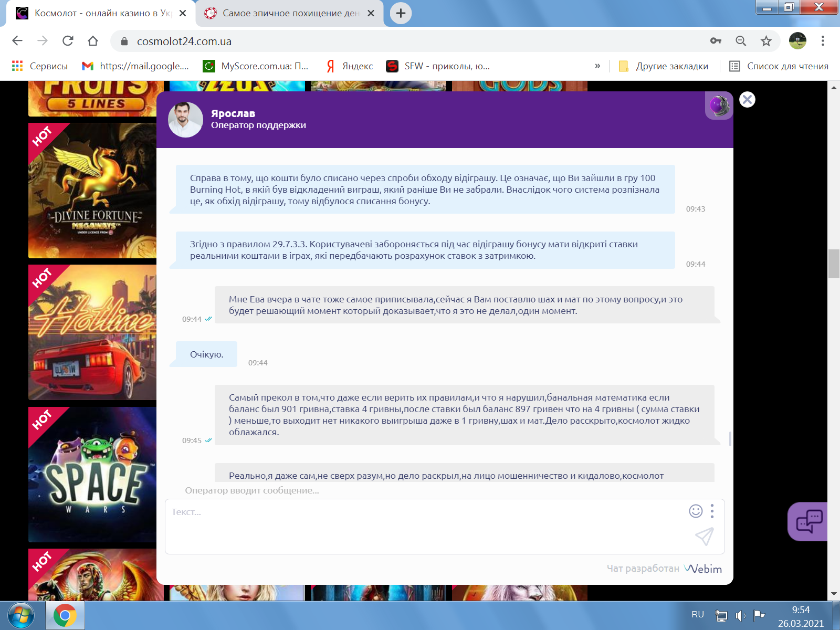Open the Webim developer link
840x630 pixels.
coord(702,569)
